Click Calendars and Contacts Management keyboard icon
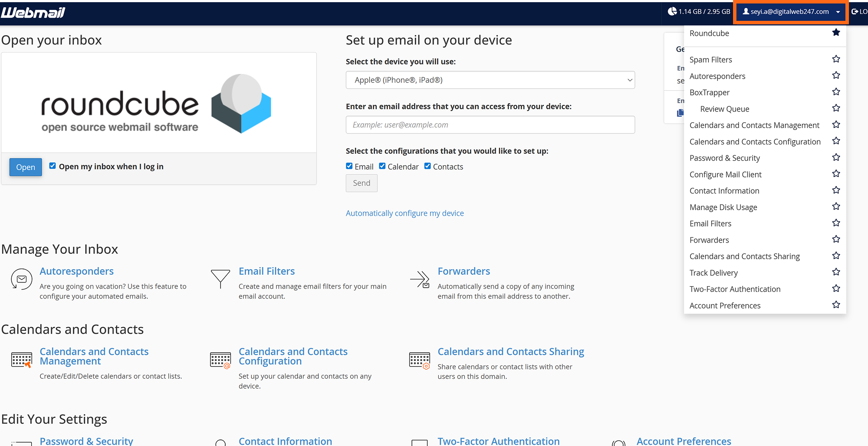Viewport: 868px width, 446px height. tap(22, 360)
